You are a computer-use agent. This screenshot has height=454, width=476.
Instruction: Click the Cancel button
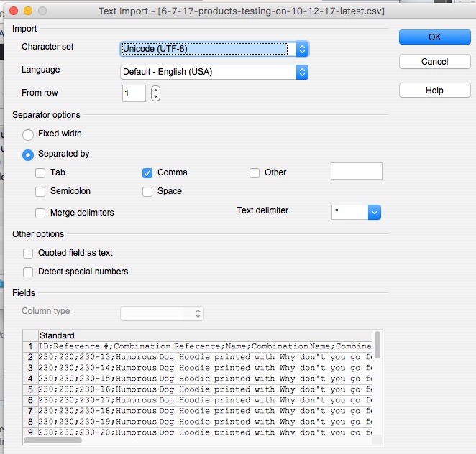(434, 62)
